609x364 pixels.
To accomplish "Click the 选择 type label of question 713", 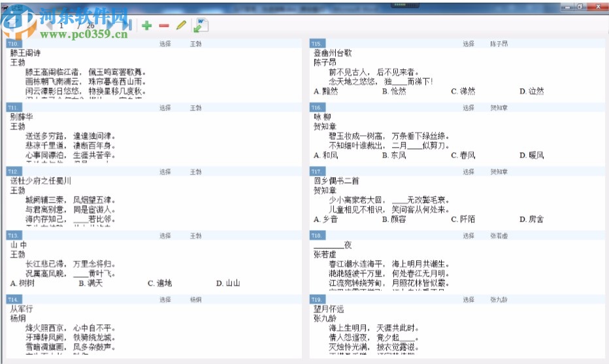I will coord(165,235).
